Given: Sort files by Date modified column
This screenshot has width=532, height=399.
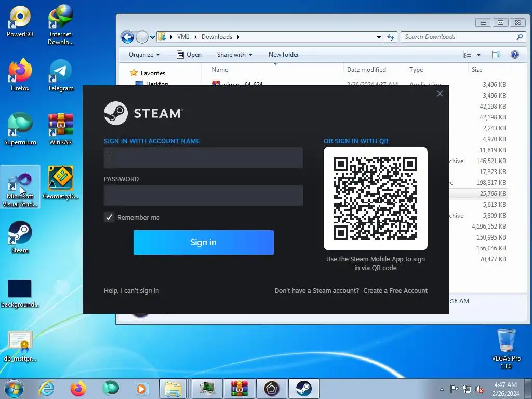Looking at the screenshot, I should (x=375, y=70).
